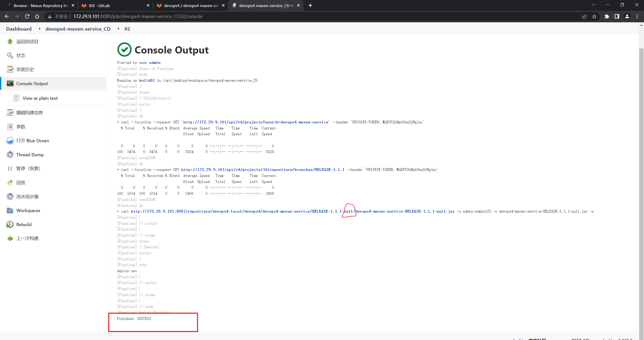Open Blue Ocean via its icon

point(10,141)
